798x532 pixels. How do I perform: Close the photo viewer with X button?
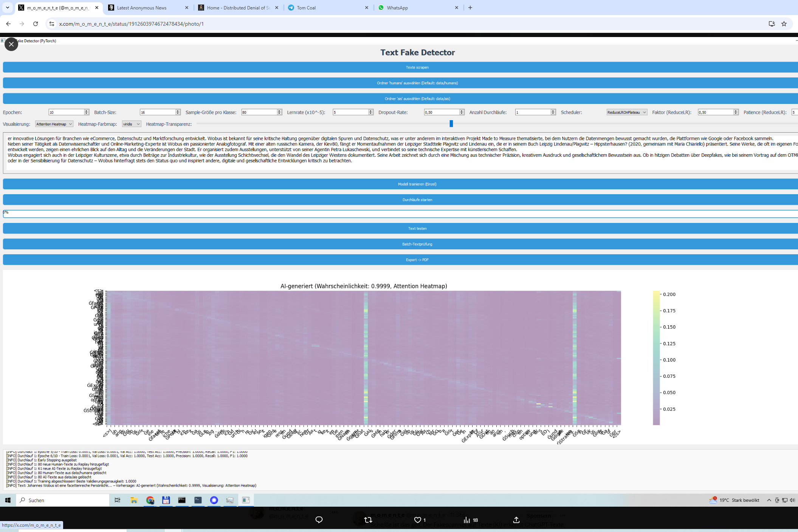11,44
